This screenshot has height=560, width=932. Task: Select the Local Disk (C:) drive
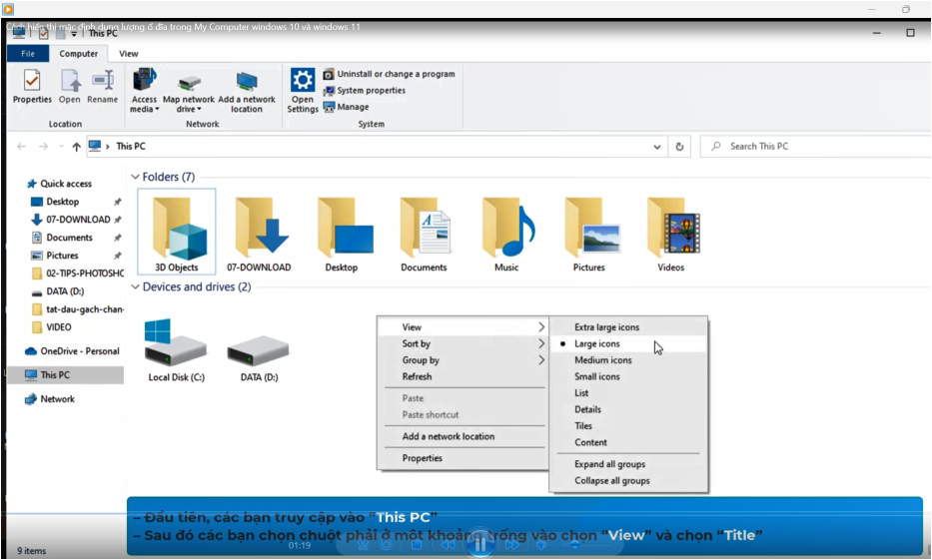177,350
